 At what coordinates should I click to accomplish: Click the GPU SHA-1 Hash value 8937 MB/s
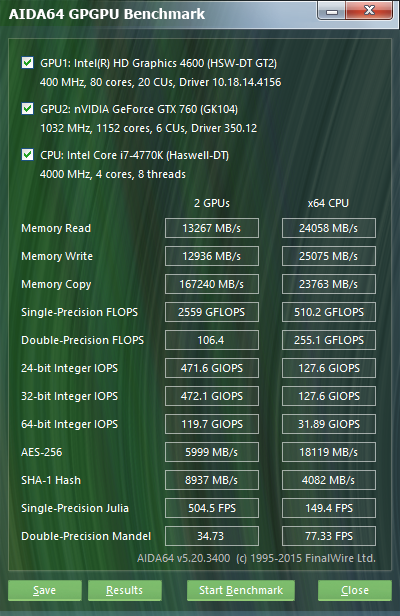212,480
